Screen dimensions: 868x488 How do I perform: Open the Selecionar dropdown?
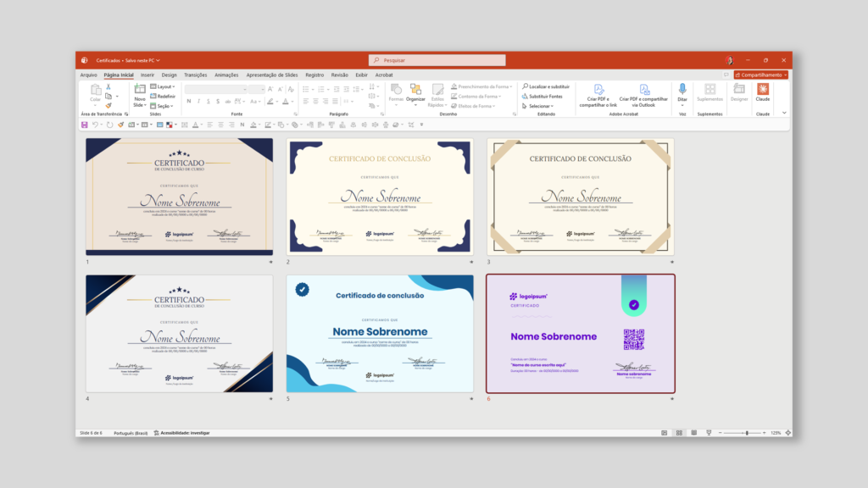537,106
